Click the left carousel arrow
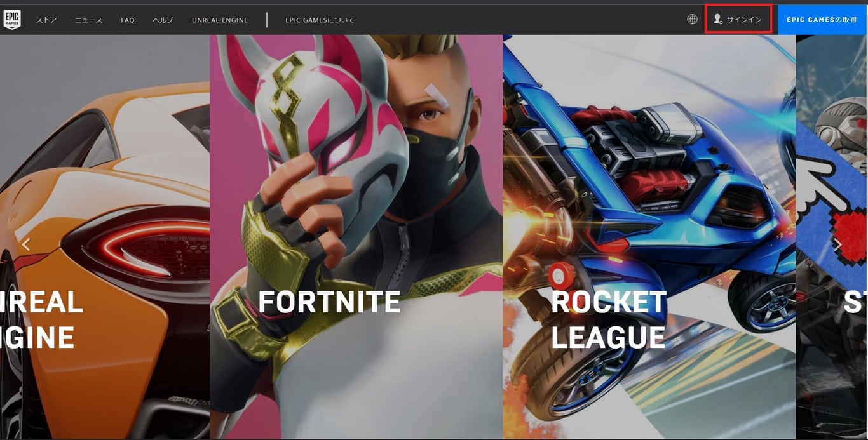Image resolution: width=868 pixels, height=440 pixels. coord(26,244)
